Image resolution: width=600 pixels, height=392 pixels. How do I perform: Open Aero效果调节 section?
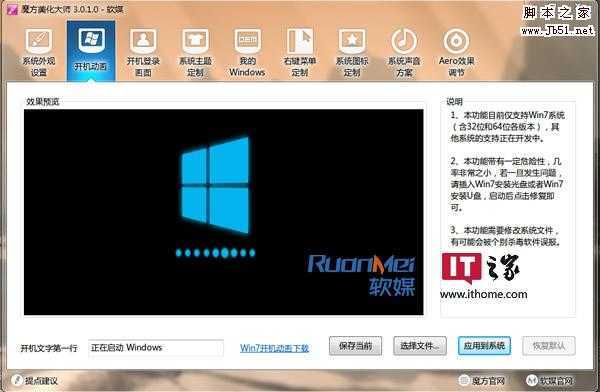pos(456,52)
